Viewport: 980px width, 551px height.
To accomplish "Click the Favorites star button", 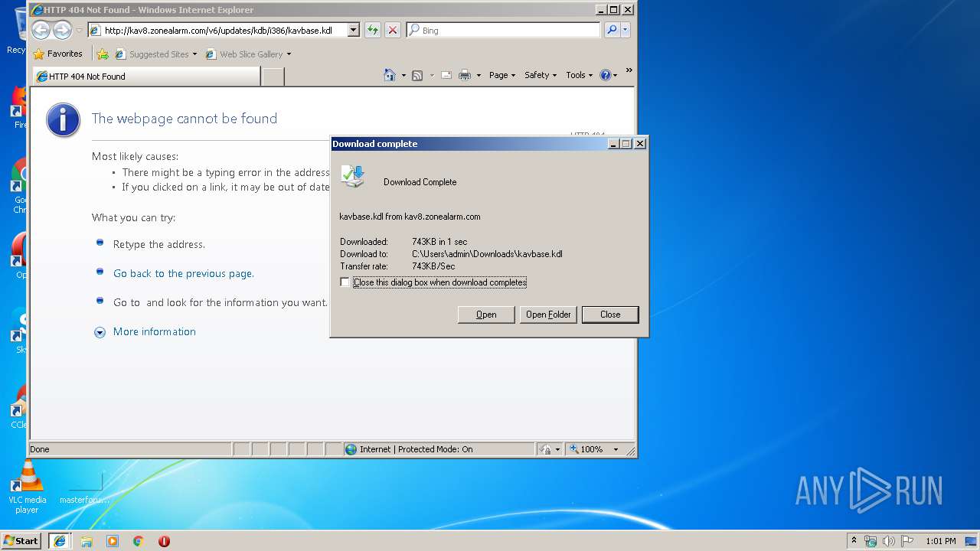I will [x=58, y=54].
